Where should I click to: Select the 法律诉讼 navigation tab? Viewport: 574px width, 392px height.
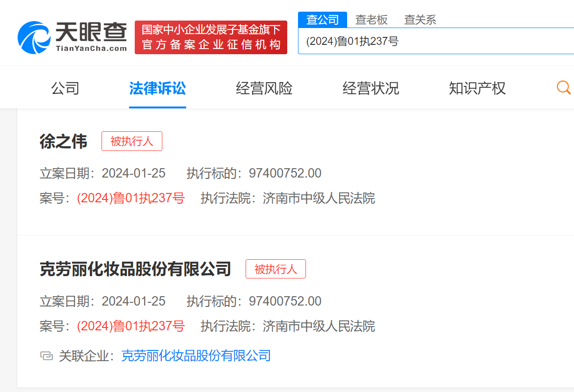pos(158,88)
